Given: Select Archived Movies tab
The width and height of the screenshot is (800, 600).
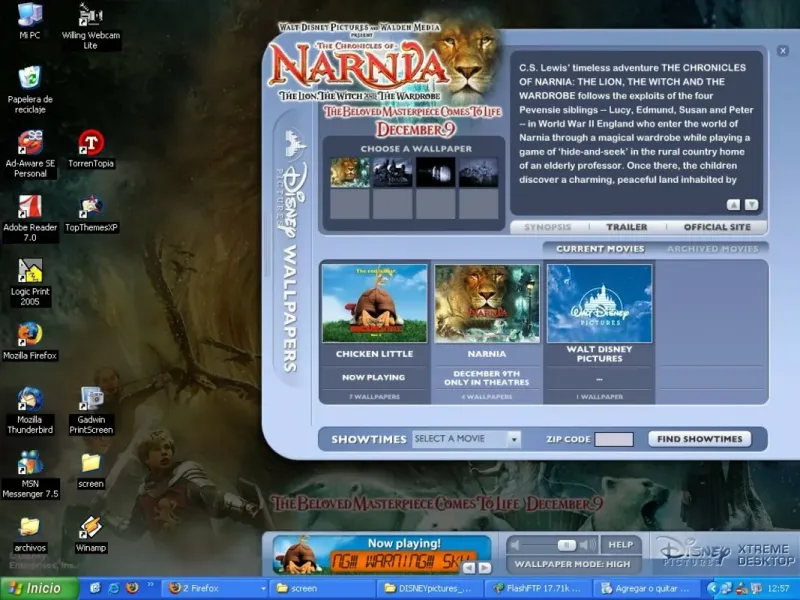Looking at the screenshot, I should (712, 249).
